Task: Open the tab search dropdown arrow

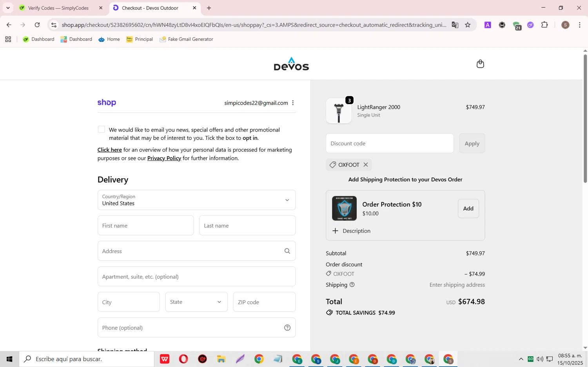Action: (x=8, y=8)
